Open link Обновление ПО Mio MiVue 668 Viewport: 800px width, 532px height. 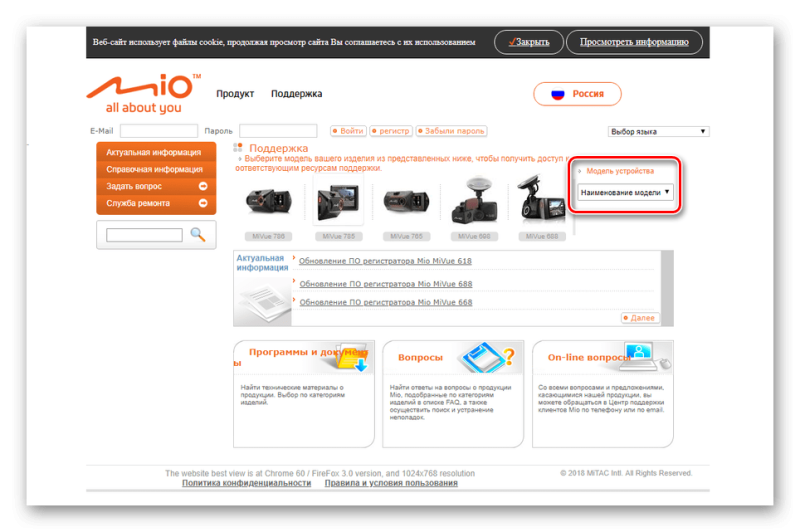coord(386,302)
